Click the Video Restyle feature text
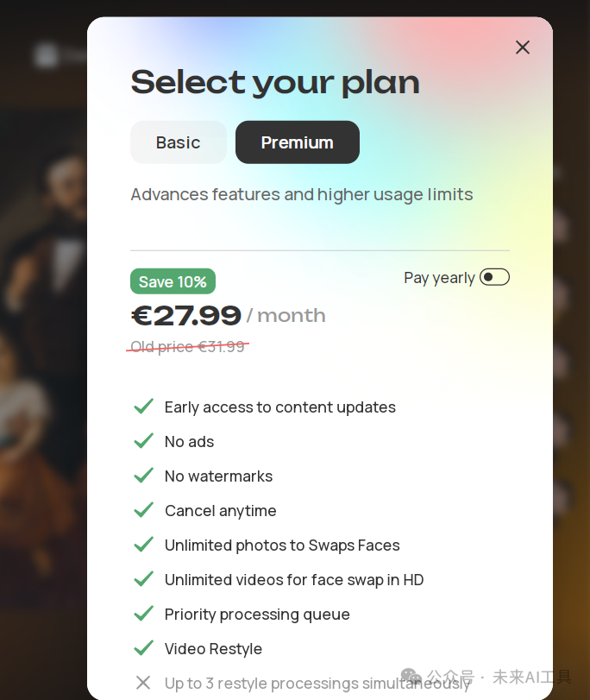The height and width of the screenshot is (700, 590). (x=213, y=649)
